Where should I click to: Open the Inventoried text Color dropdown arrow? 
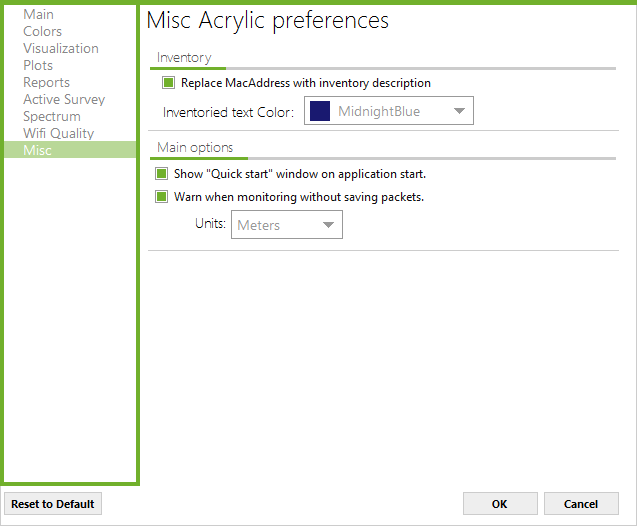pyautogui.click(x=459, y=112)
